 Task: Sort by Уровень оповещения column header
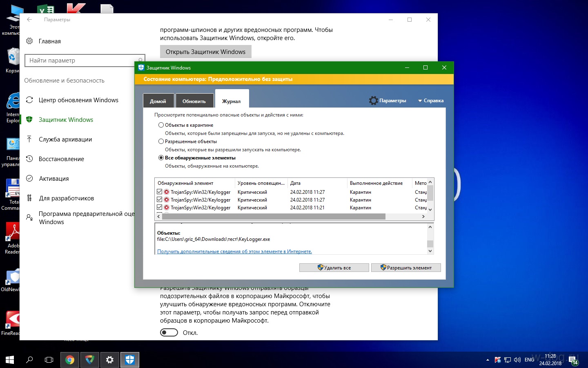point(261,183)
